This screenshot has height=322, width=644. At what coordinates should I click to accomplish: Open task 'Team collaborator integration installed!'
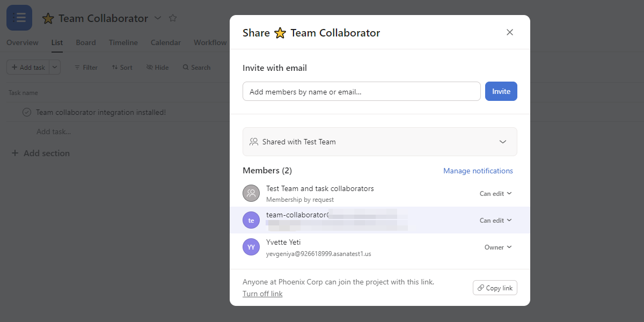(x=101, y=112)
